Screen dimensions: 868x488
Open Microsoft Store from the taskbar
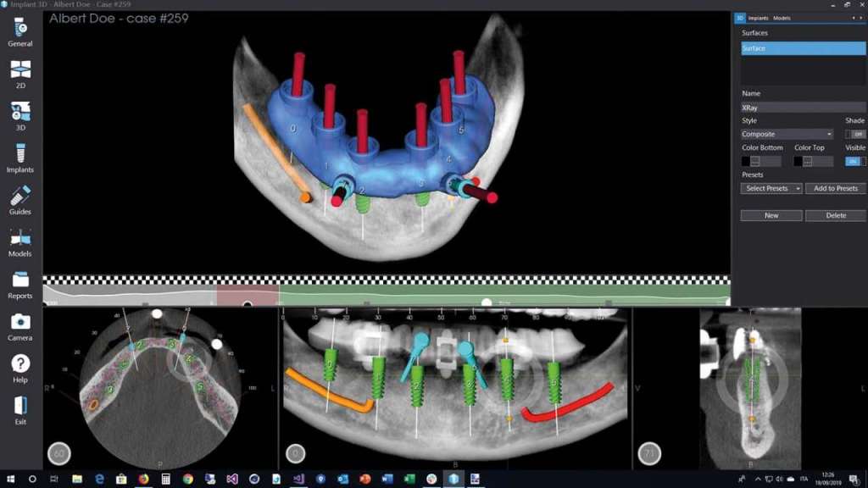pyautogui.click(x=121, y=480)
